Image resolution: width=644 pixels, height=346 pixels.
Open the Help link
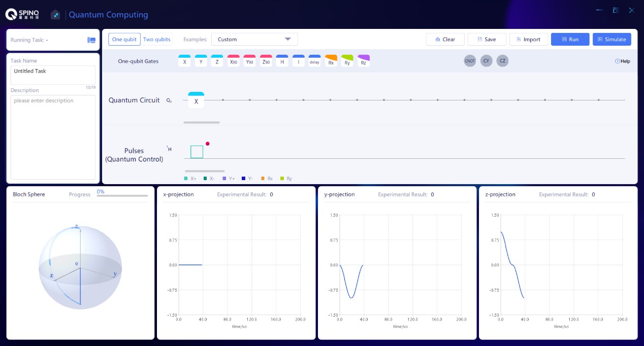(x=622, y=61)
